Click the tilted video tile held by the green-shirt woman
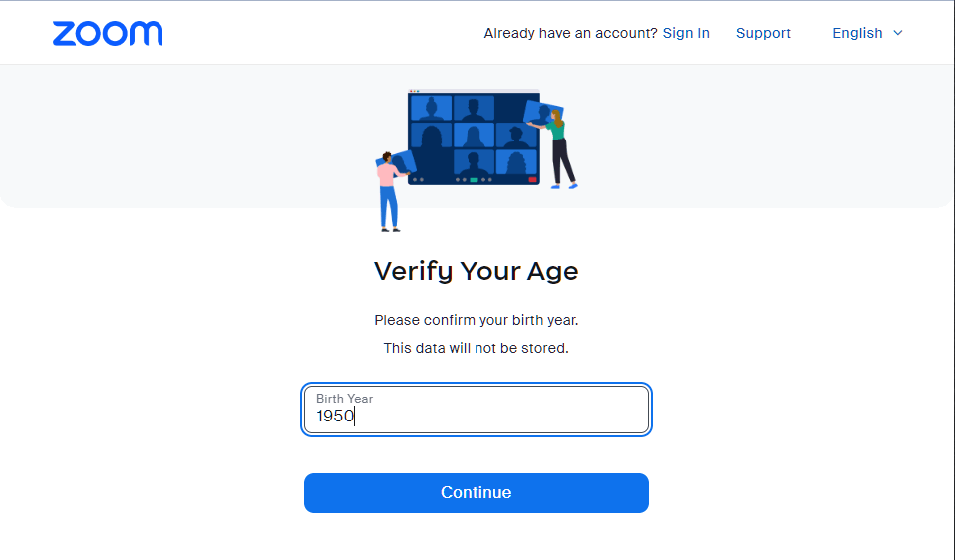Screen dimensions: 955x560 [x=541, y=111]
